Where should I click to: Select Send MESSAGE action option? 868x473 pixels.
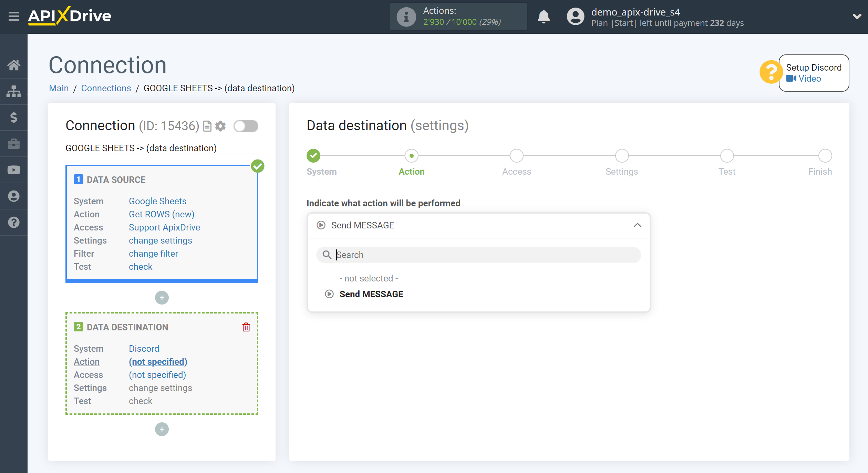(371, 294)
